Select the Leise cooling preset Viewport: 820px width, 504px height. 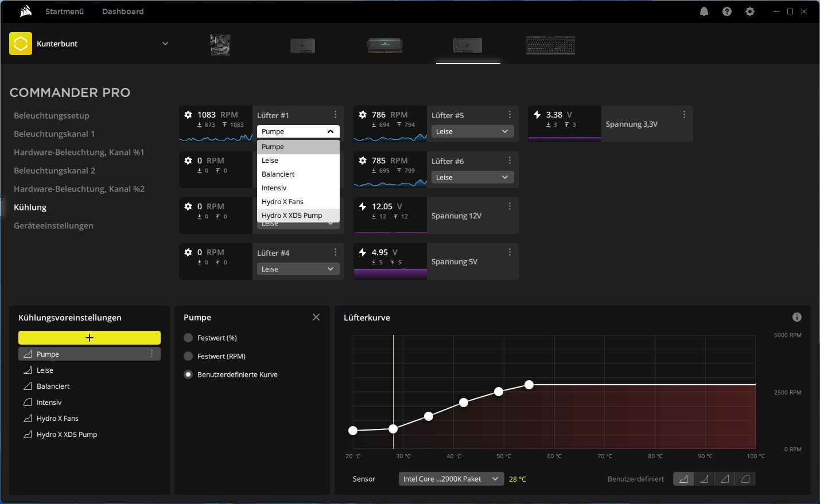[x=90, y=370]
